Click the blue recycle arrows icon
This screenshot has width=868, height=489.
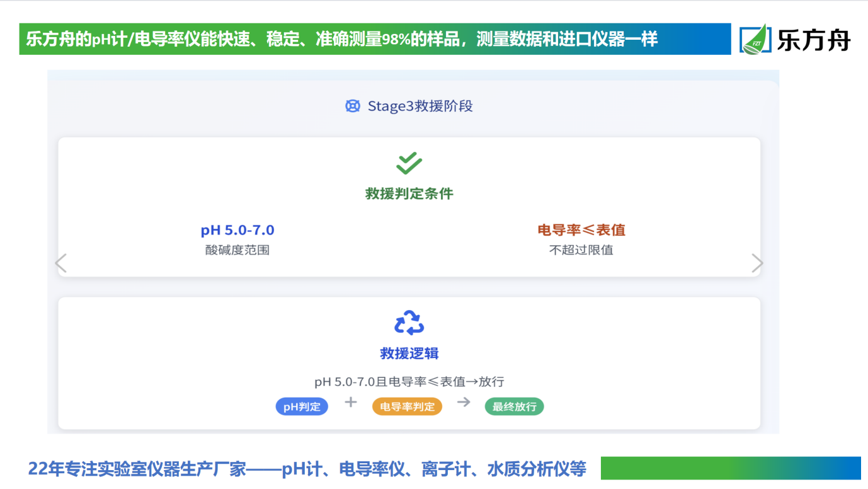click(409, 323)
